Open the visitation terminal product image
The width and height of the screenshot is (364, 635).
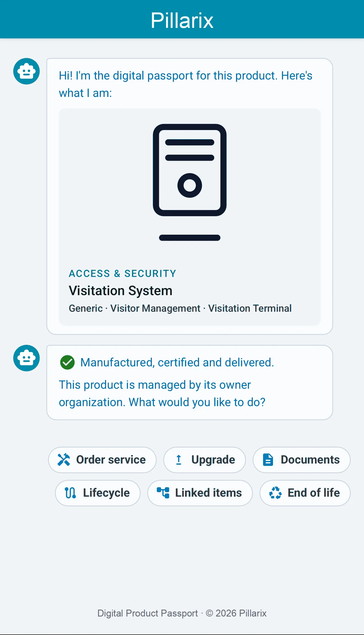[x=190, y=182]
